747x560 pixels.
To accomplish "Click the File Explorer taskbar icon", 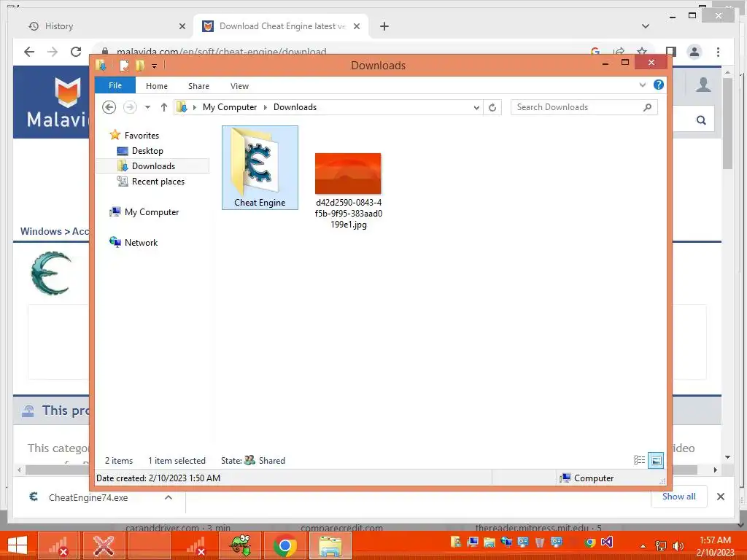I will pos(330,545).
